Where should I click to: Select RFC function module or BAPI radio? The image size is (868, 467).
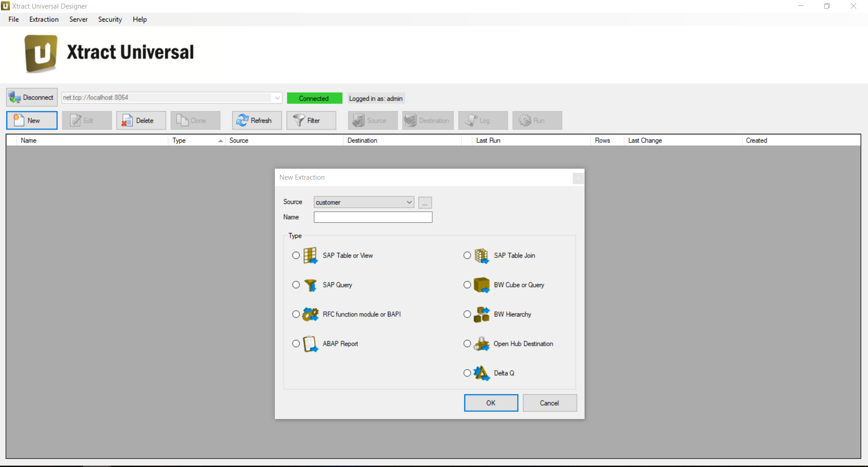coord(296,314)
